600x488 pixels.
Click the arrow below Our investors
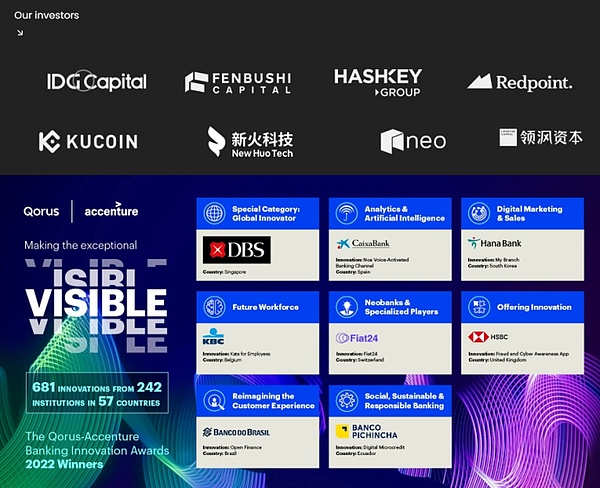click(x=20, y=33)
